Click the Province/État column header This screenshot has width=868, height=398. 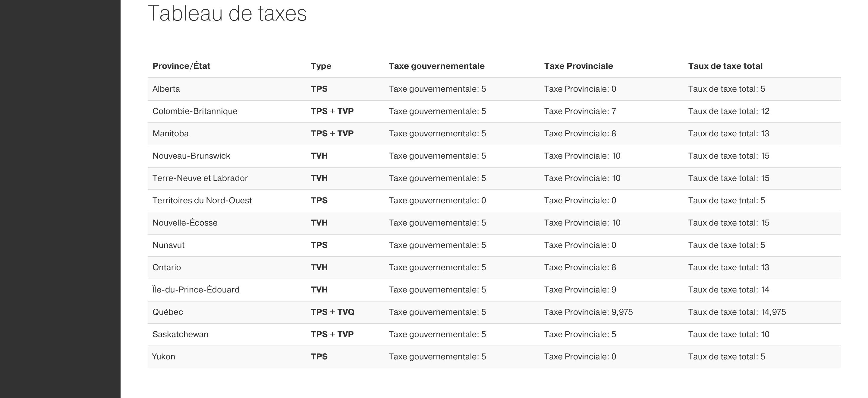click(x=181, y=66)
